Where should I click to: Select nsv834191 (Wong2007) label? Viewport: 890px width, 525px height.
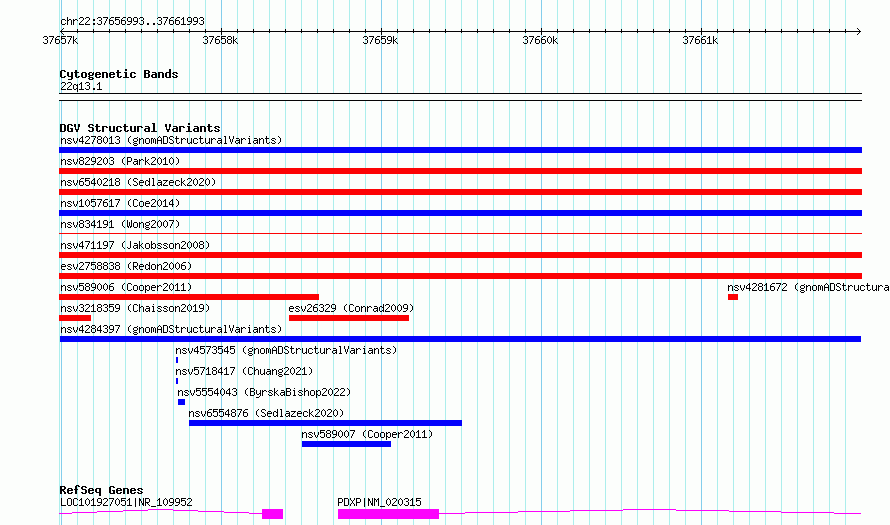120,224
